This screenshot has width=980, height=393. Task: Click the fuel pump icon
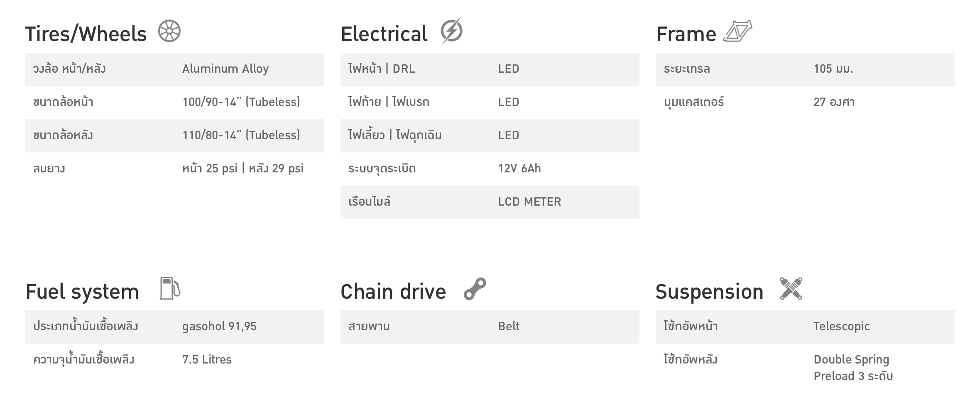point(170,288)
